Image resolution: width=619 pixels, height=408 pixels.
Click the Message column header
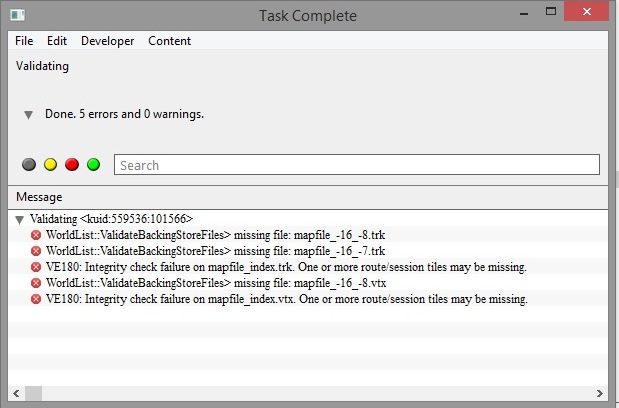39,197
